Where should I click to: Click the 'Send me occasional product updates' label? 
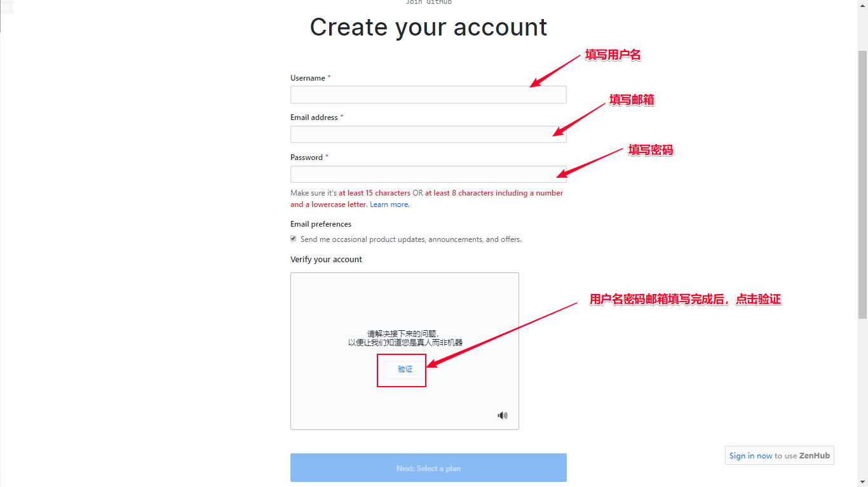point(411,239)
